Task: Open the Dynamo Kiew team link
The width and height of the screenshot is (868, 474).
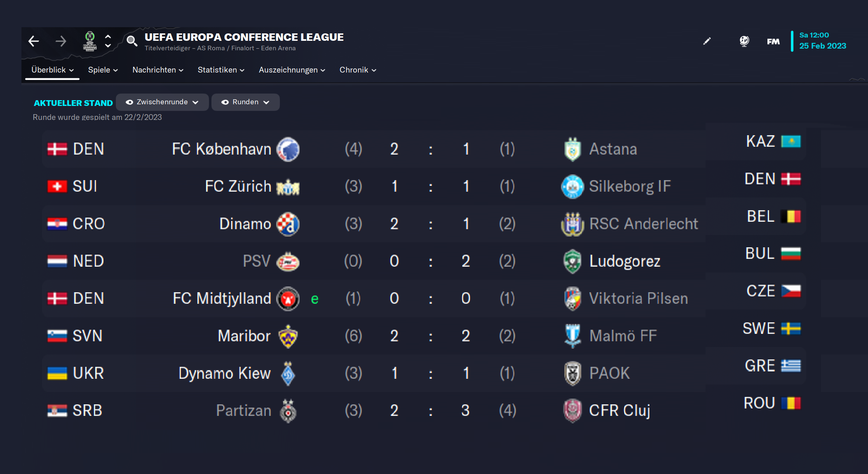Action: coord(225,373)
